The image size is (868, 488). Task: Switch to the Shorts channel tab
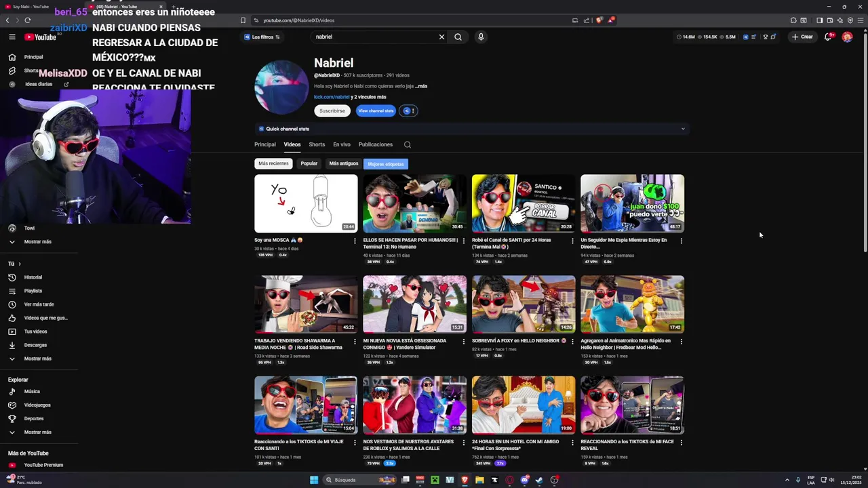[x=317, y=144]
